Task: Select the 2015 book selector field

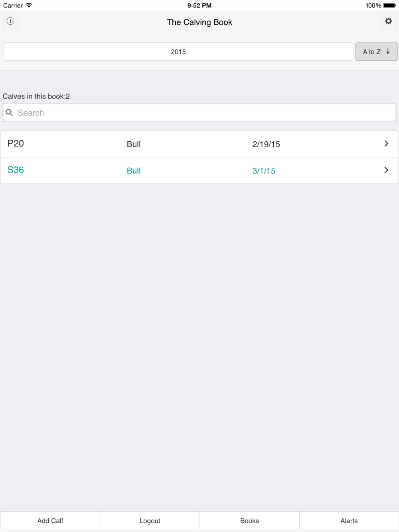Action: point(178,51)
